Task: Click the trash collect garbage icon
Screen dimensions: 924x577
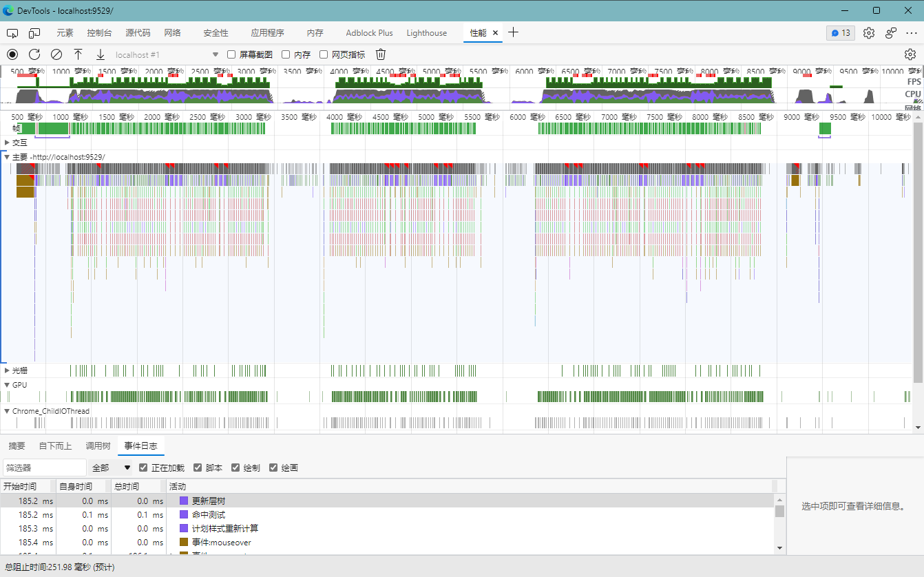Action: (381, 54)
